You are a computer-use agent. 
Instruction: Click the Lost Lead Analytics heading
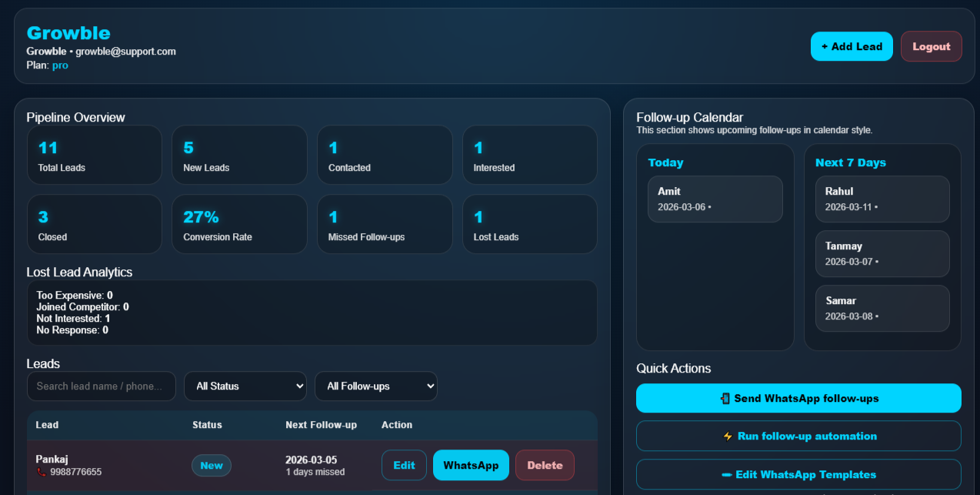click(79, 273)
